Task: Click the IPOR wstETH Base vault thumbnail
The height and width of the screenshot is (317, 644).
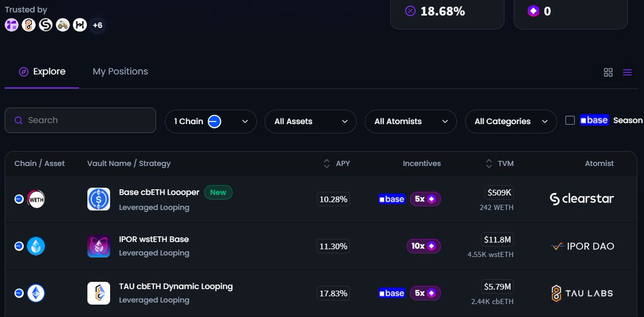Action: pos(99,247)
